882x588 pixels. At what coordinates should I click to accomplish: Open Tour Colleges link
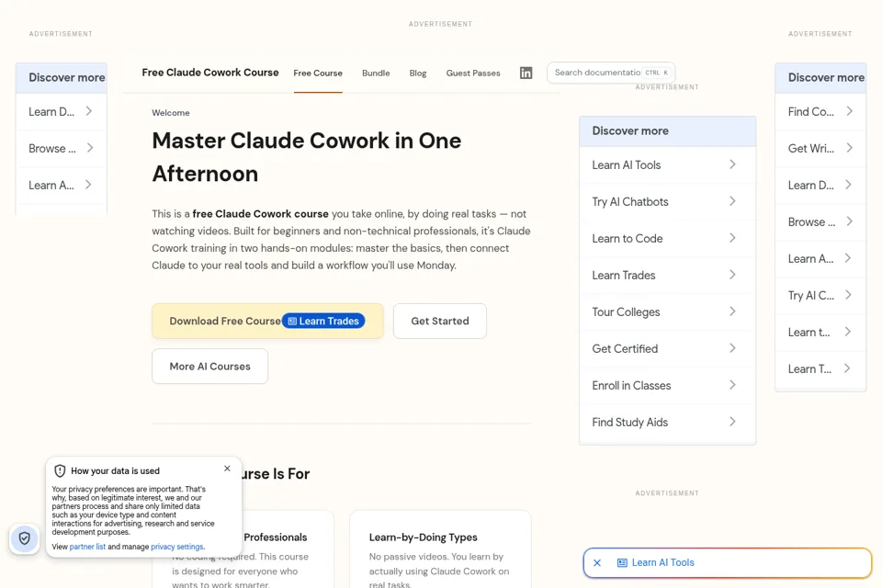tap(626, 311)
